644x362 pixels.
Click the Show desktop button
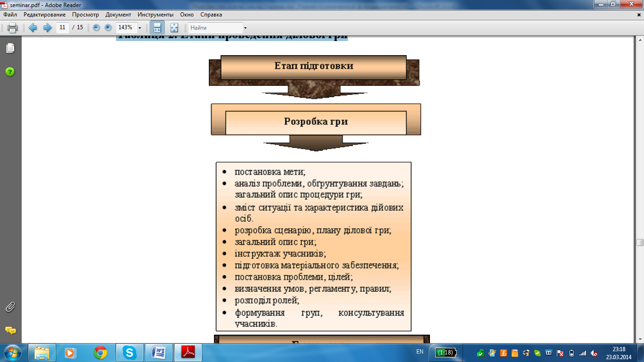click(641, 353)
